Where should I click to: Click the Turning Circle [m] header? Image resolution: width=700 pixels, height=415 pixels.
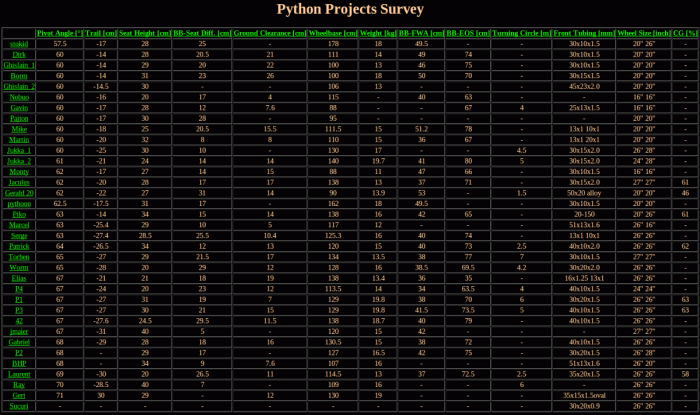521,33
